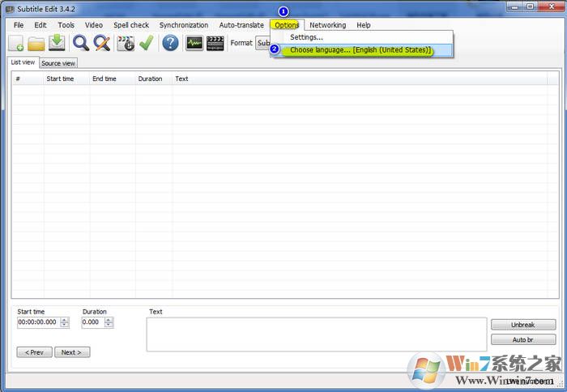Click the Duration input field

[x=93, y=322]
